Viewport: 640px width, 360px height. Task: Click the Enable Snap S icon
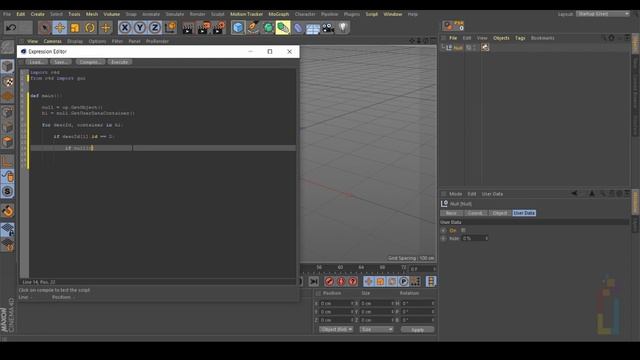(7, 191)
